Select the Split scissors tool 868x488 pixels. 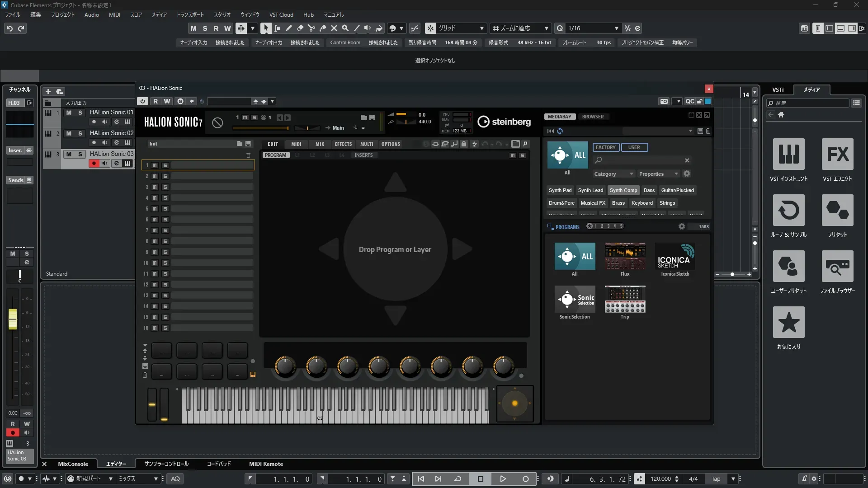tap(311, 28)
